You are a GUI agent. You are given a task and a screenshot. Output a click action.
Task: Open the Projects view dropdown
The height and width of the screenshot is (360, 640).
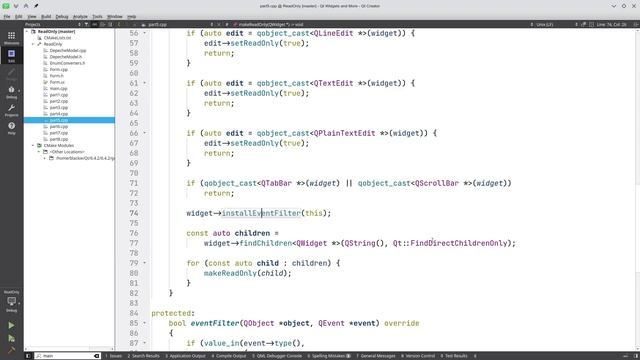[53, 24]
